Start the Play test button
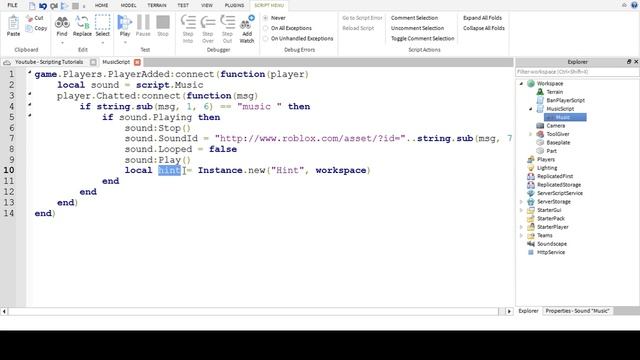 coord(124,26)
